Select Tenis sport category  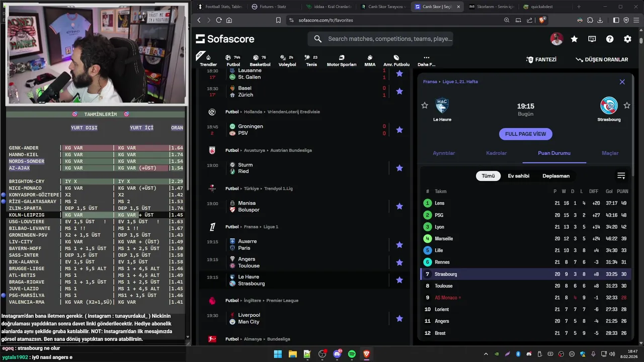click(311, 60)
